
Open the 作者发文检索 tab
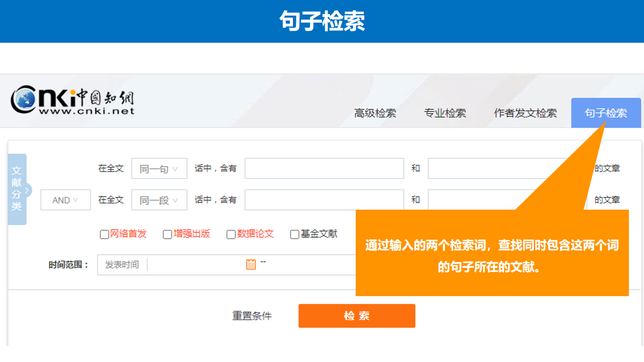[525, 113]
